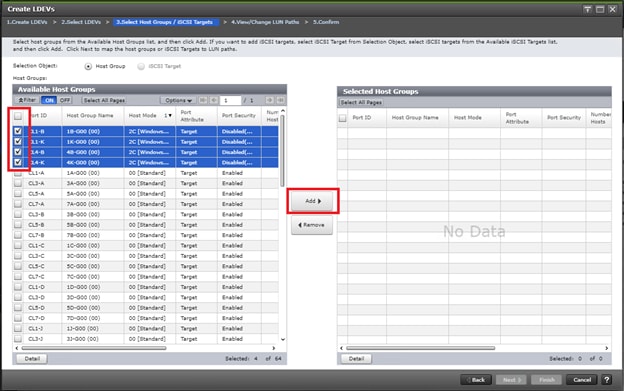Uncheck the 1B-G00 (00) row checkbox
The height and width of the screenshot is (391, 624).
coord(18,131)
